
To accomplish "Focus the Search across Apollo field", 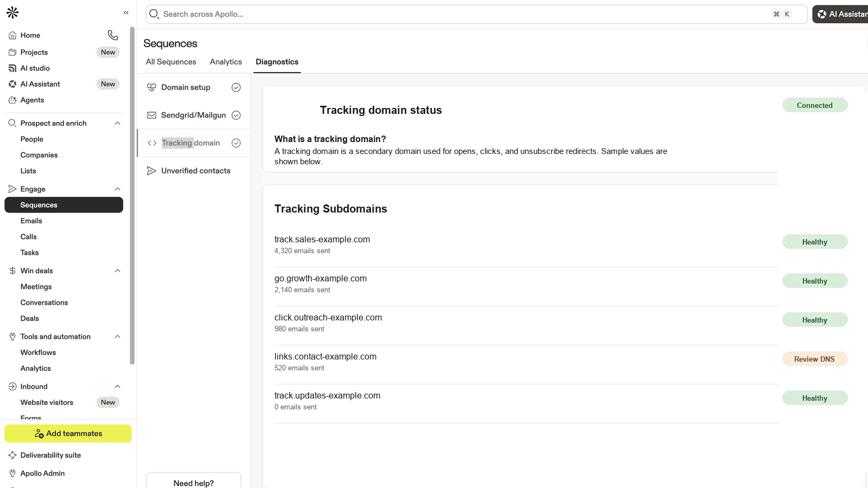I will pos(476,14).
